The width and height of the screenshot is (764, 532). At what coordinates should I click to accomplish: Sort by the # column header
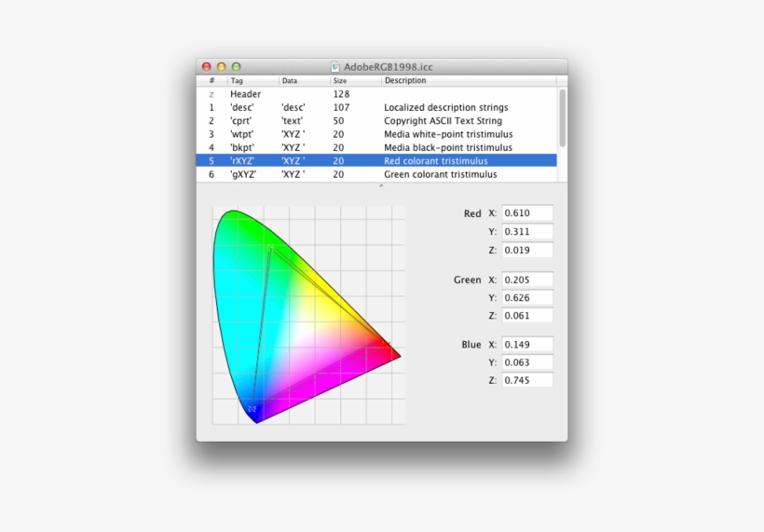point(211,80)
